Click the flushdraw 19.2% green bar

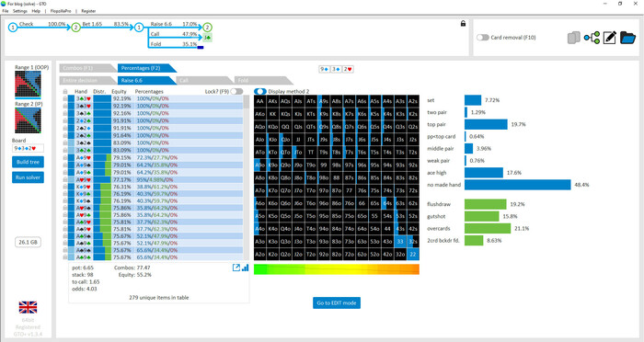(486, 204)
